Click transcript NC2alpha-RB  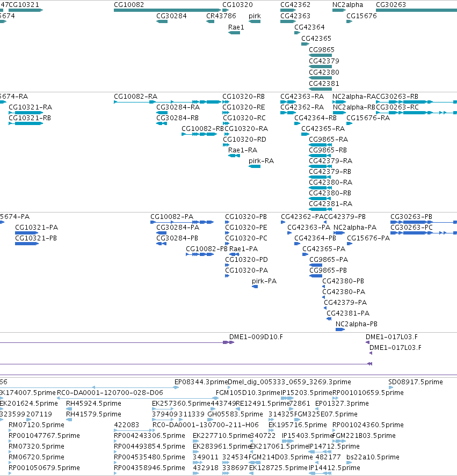tap(339, 113)
